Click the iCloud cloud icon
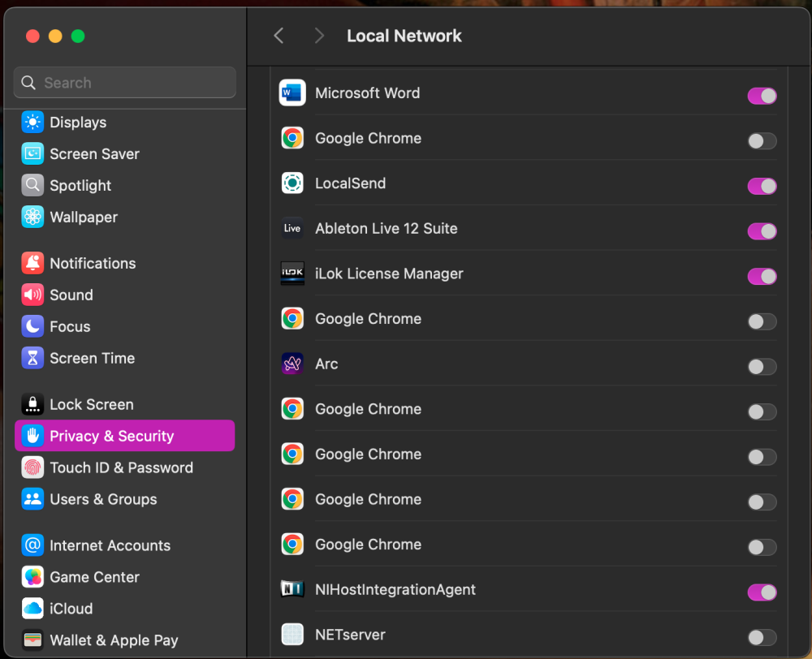This screenshot has width=812, height=659. (32, 608)
